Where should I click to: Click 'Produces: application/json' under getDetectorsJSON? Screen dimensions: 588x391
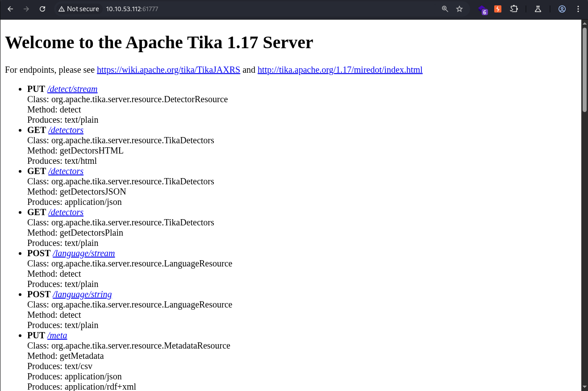click(75, 202)
